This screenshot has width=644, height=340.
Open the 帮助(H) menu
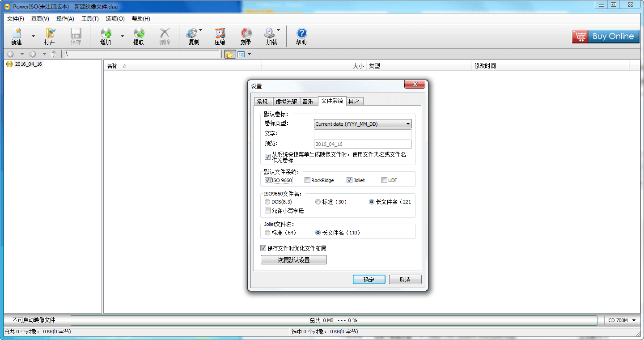pyautogui.click(x=141, y=19)
